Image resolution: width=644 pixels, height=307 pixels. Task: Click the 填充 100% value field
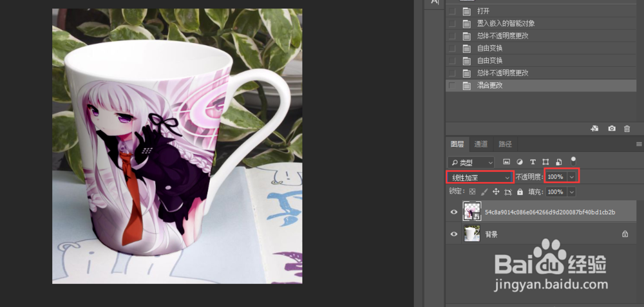[556, 192]
